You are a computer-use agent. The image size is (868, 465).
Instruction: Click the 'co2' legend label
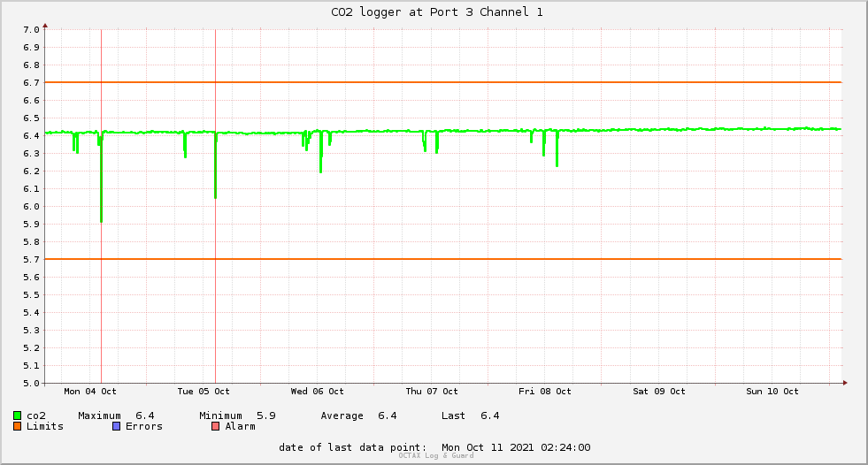(x=36, y=415)
